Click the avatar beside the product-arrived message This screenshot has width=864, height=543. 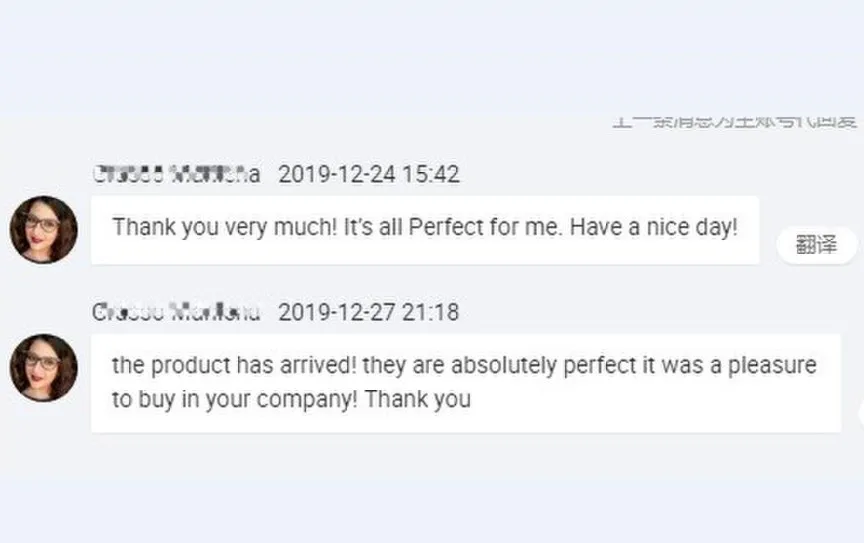[43, 368]
